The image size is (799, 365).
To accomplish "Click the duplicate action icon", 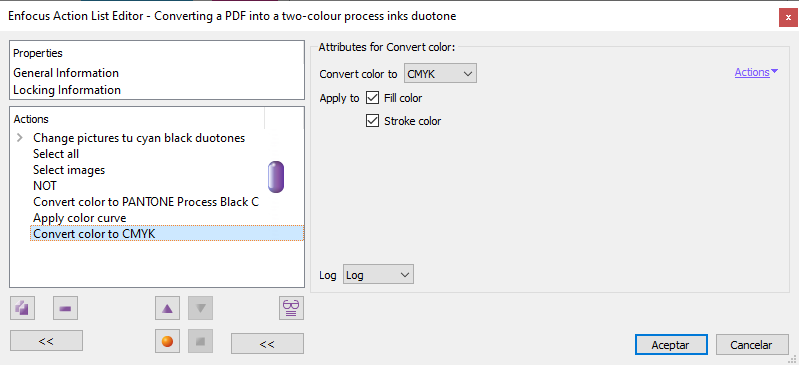I will point(22,308).
